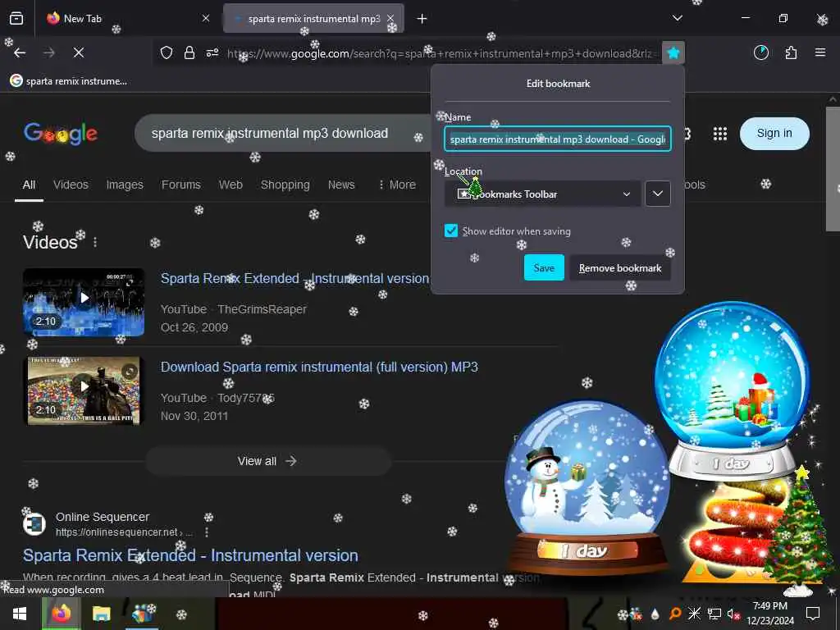Viewport: 840px width, 630px height.
Task: Switch to the Videos search tab
Action: (x=71, y=185)
